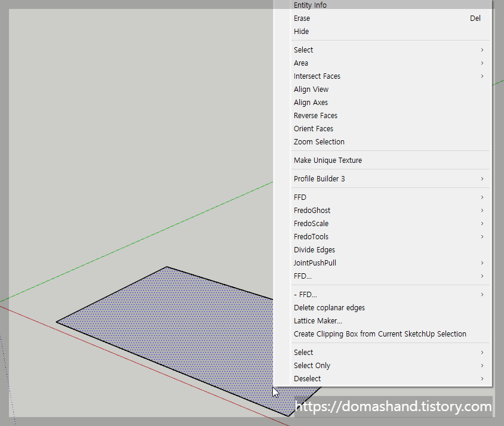The image size is (504, 426).
Task: Expand the Deselect submenu
Action: [x=382, y=379]
